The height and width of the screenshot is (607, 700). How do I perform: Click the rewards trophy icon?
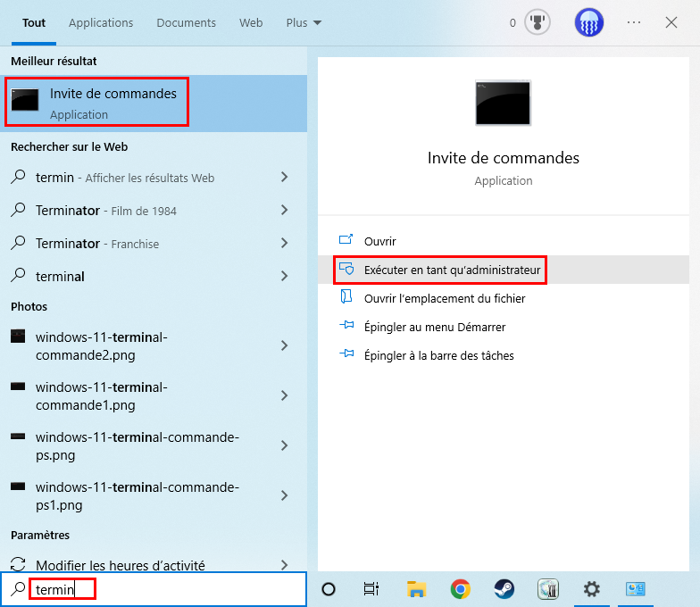[x=537, y=23]
